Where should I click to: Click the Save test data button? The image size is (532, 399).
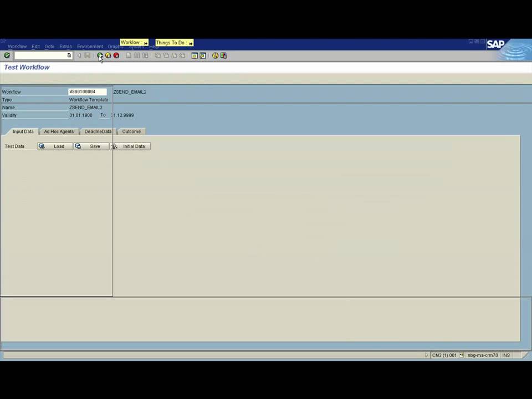[91, 146]
